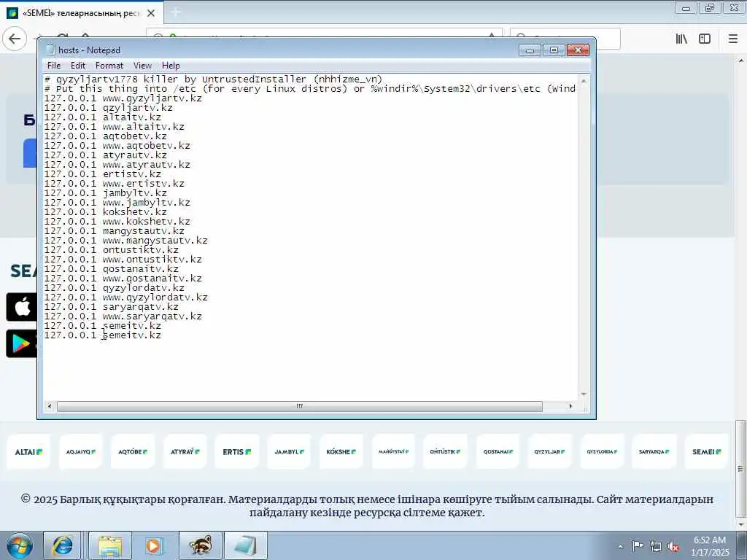Open the File menu in Notepad

click(x=54, y=66)
